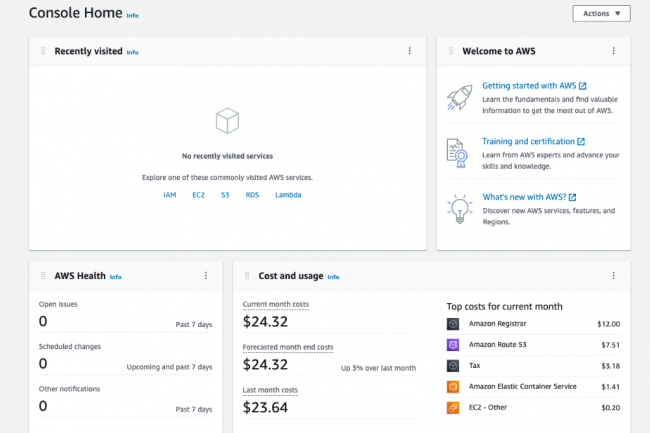The height and width of the screenshot is (433, 650).
Task: Open Training and certification link
Action: (528, 141)
